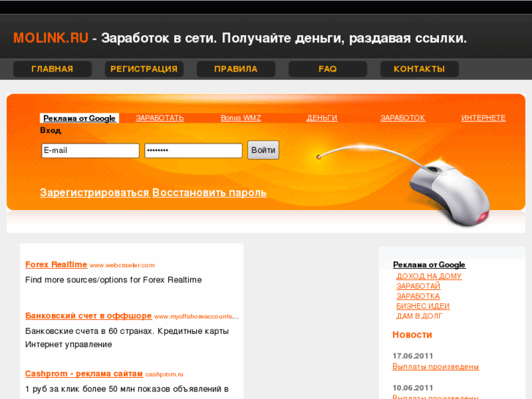Click the top Реклама от Google label in banner
Screen dimensions: 532x399
pyautogui.click(x=79, y=118)
